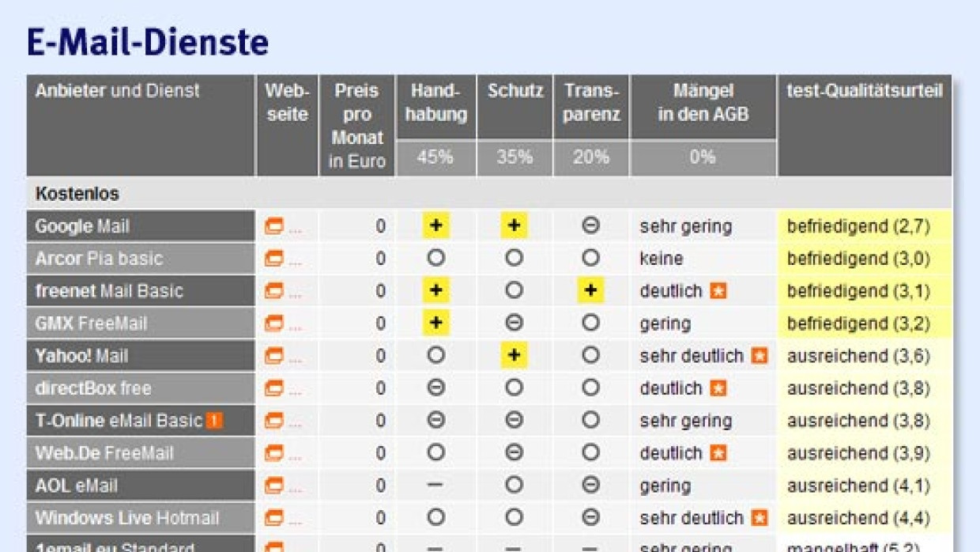Click the footnote star in the Yahoo! Mail row

click(x=759, y=356)
